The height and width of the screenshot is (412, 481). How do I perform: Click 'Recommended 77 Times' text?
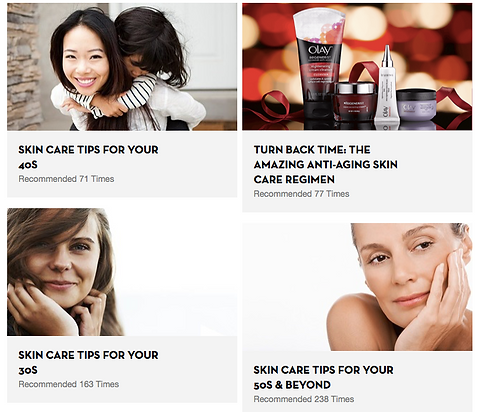301,194
